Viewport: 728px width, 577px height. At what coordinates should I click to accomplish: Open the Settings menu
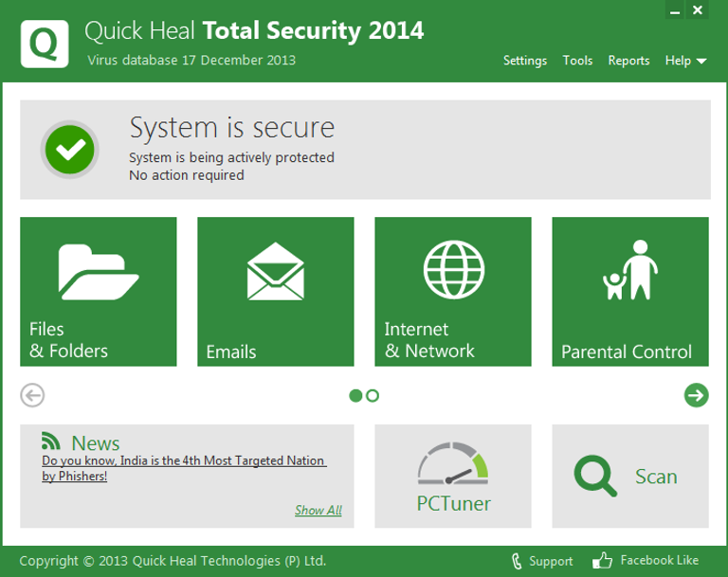524,61
